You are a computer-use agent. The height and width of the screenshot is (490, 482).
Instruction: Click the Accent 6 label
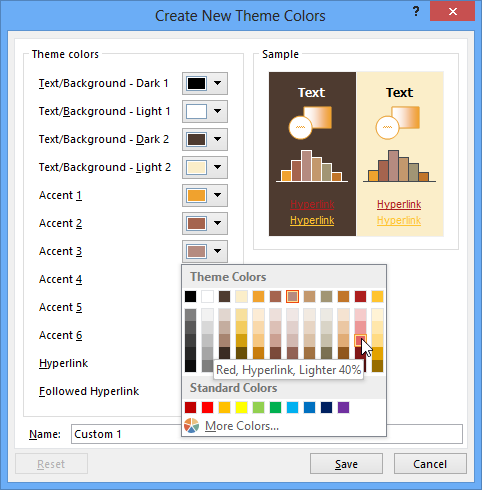(x=60, y=335)
